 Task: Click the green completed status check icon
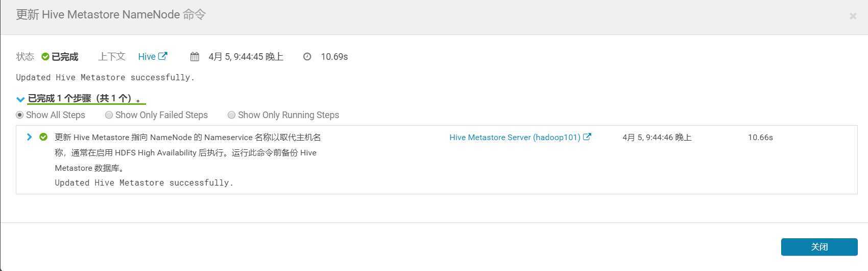45,57
